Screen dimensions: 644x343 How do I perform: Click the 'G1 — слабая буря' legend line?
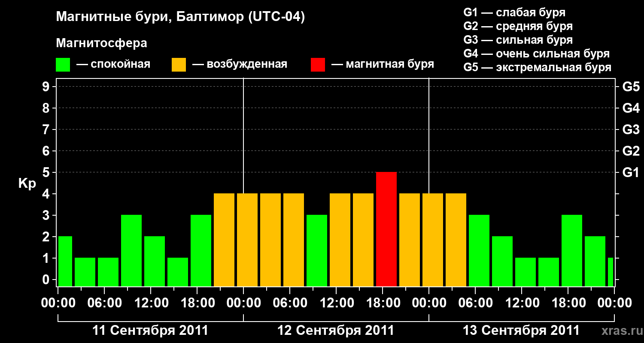tap(514, 12)
